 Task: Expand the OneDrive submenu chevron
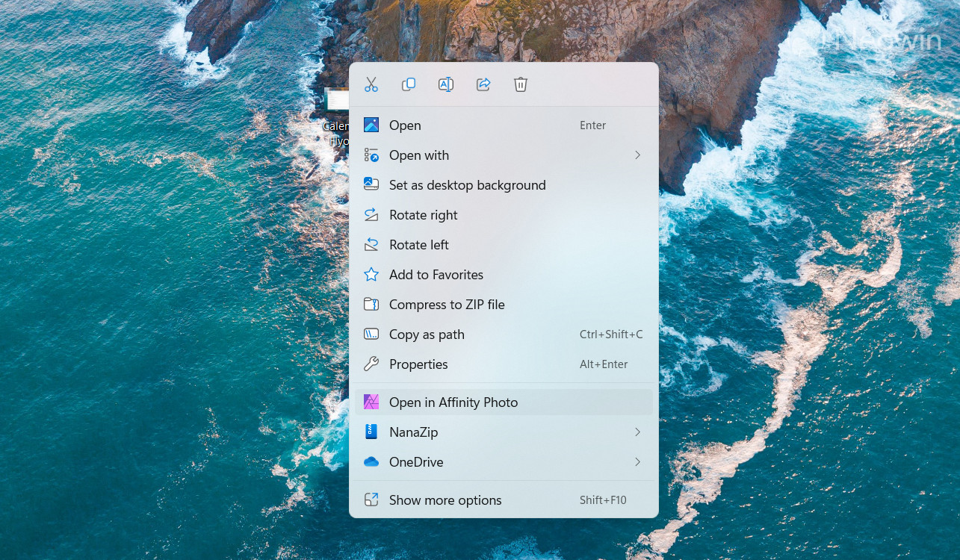[637, 462]
